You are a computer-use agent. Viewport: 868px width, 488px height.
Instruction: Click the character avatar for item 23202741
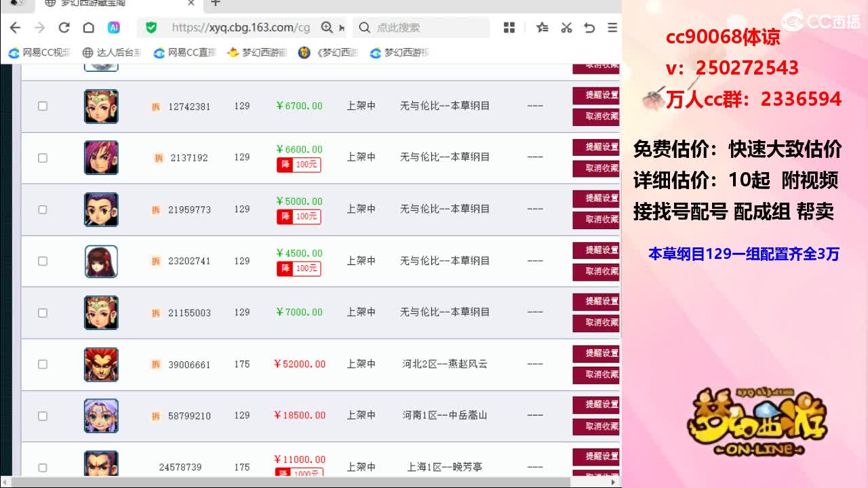pyautogui.click(x=101, y=262)
